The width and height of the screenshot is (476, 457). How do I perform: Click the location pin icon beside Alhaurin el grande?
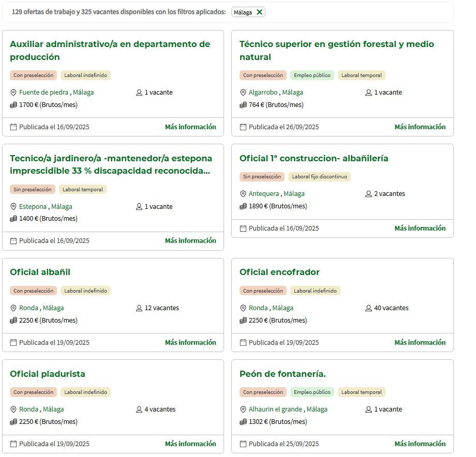tap(242, 409)
